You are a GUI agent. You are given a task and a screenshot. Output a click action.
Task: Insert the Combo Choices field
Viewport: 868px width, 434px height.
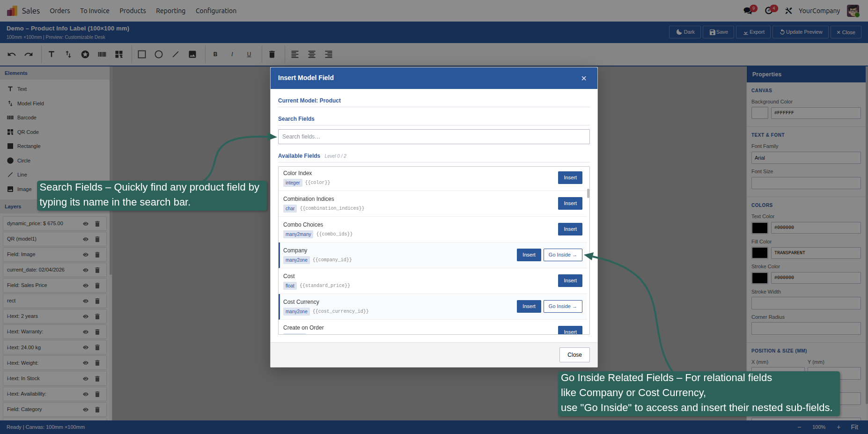[570, 229]
